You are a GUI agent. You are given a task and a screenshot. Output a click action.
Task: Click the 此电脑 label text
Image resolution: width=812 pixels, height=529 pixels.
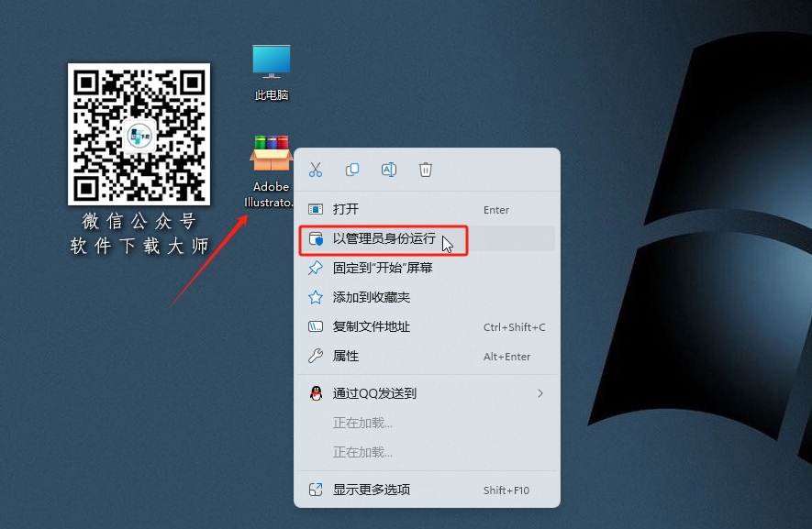[x=272, y=94]
